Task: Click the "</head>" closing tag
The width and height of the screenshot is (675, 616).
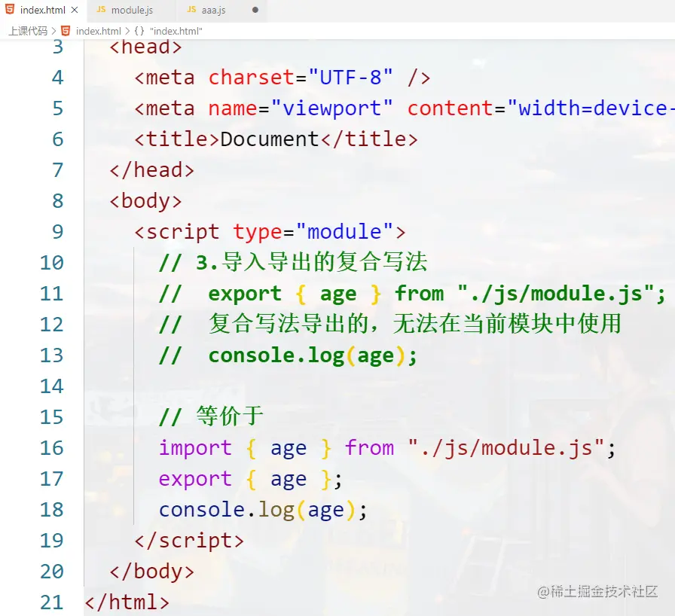Action: click(151, 170)
